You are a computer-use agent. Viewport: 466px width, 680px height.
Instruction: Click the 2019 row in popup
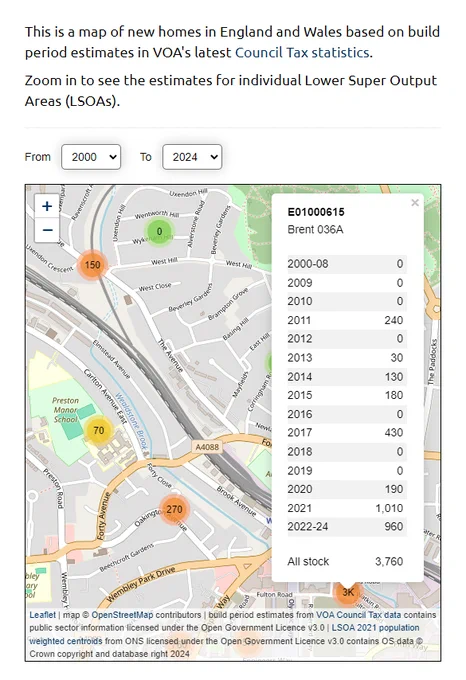pos(347,470)
